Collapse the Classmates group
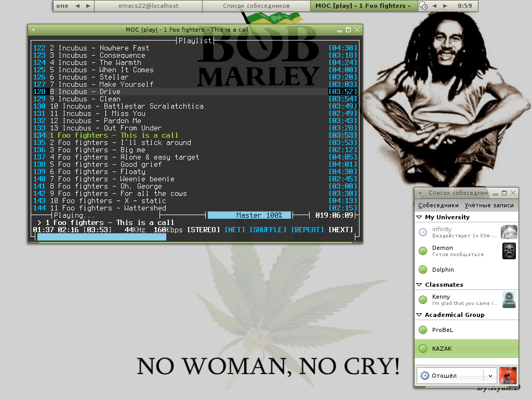The image size is (532, 399). (x=419, y=285)
